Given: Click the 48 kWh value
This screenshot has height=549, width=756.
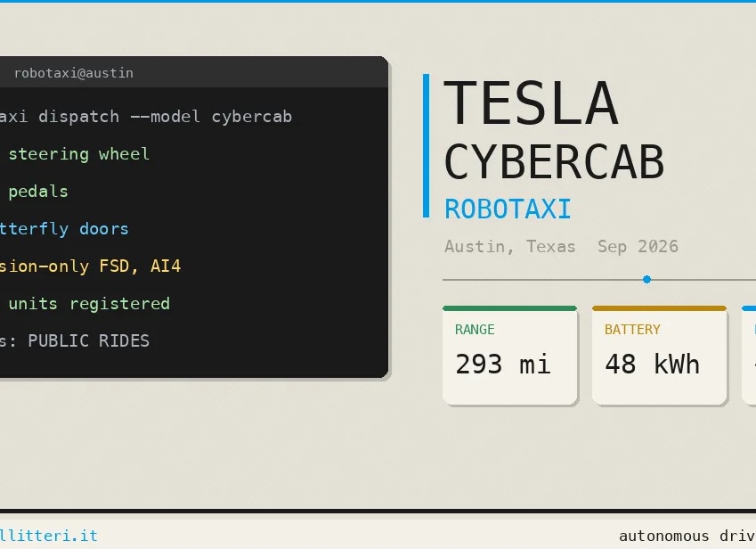Looking at the screenshot, I should click(x=653, y=365).
